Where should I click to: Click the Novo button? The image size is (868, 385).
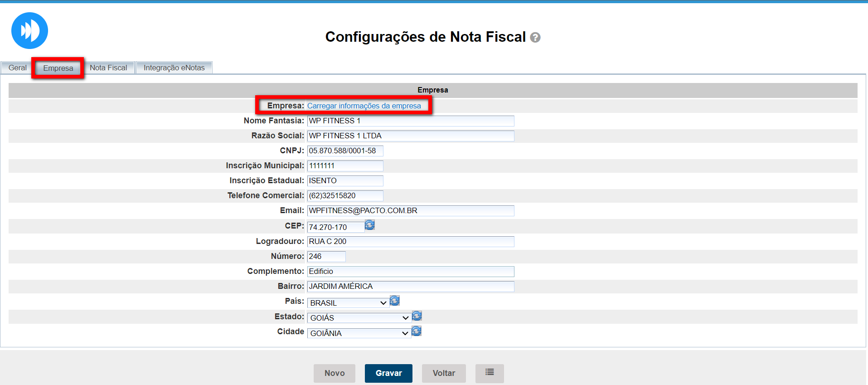[x=335, y=373]
